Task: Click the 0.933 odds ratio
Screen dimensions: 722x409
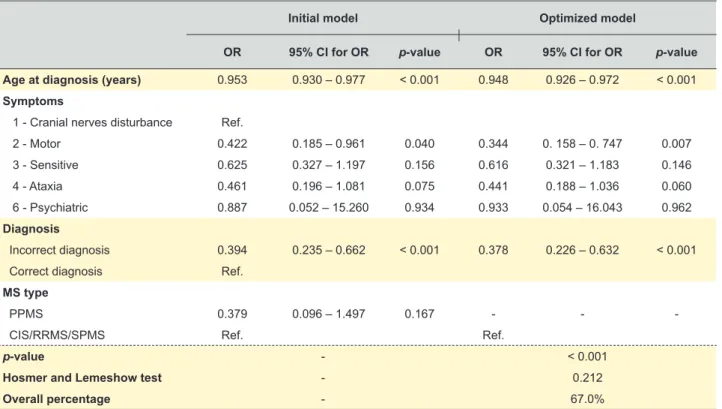Action: coord(493,207)
